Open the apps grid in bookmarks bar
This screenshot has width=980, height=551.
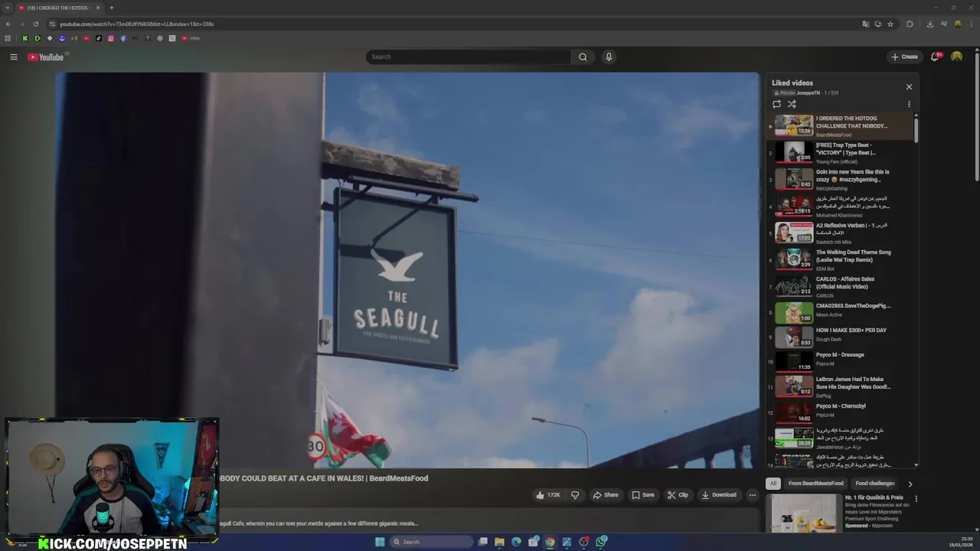(x=8, y=38)
